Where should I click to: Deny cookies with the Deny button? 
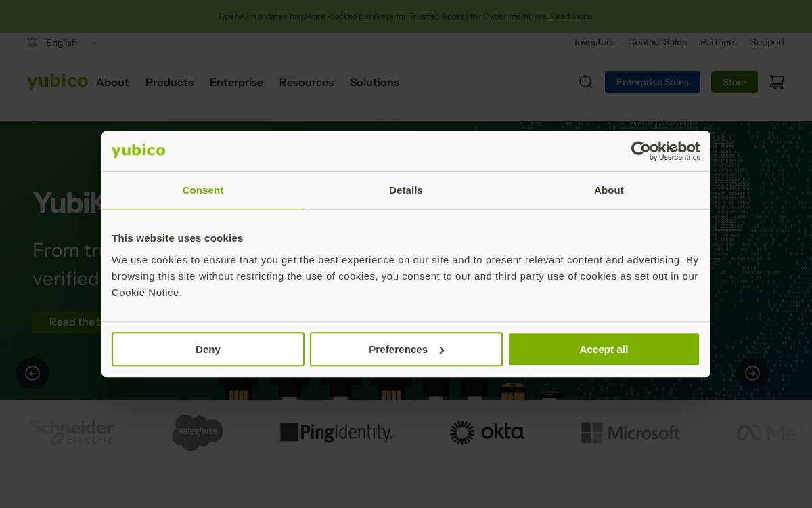(208, 350)
